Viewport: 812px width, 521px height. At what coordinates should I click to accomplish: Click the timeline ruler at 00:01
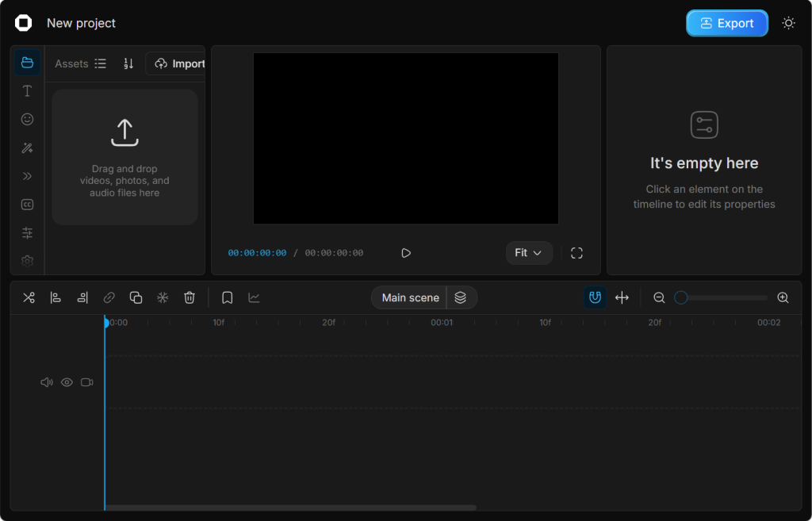coord(442,323)
